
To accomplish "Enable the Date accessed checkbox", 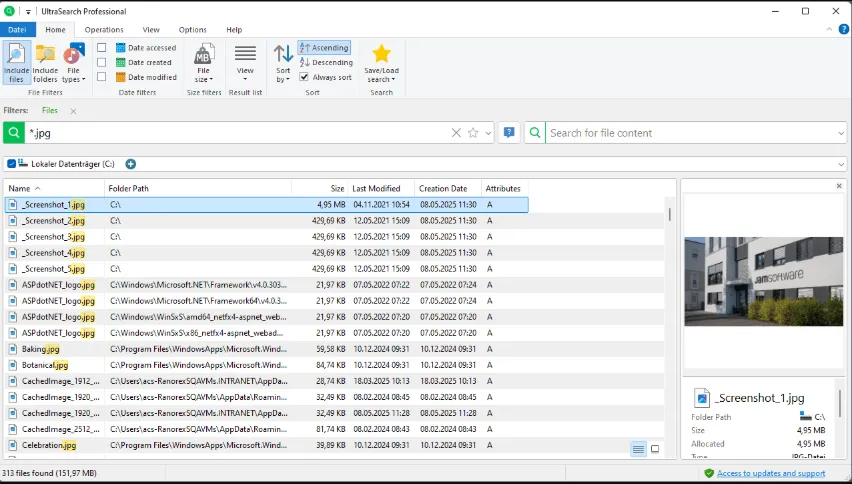I will 102,48.
